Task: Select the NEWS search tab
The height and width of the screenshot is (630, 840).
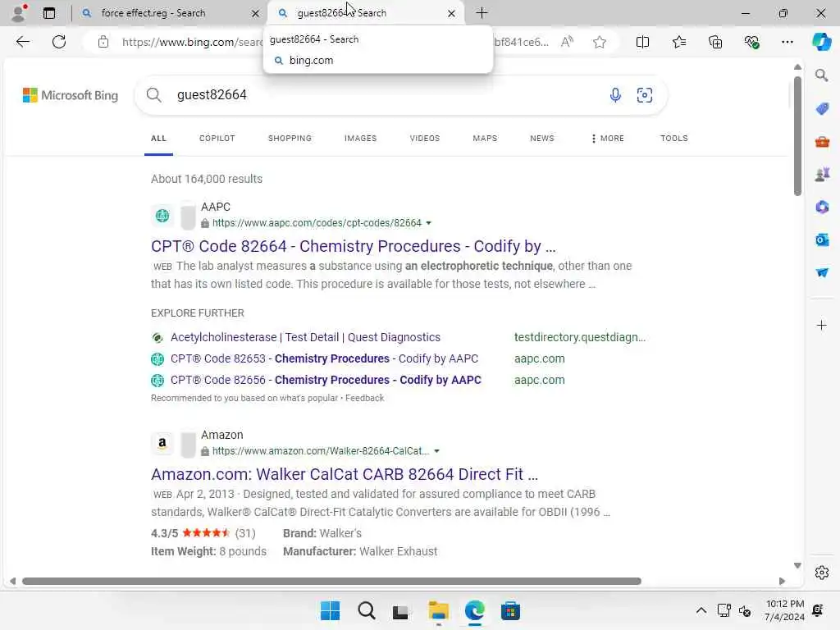Action: tap(542, 138)
